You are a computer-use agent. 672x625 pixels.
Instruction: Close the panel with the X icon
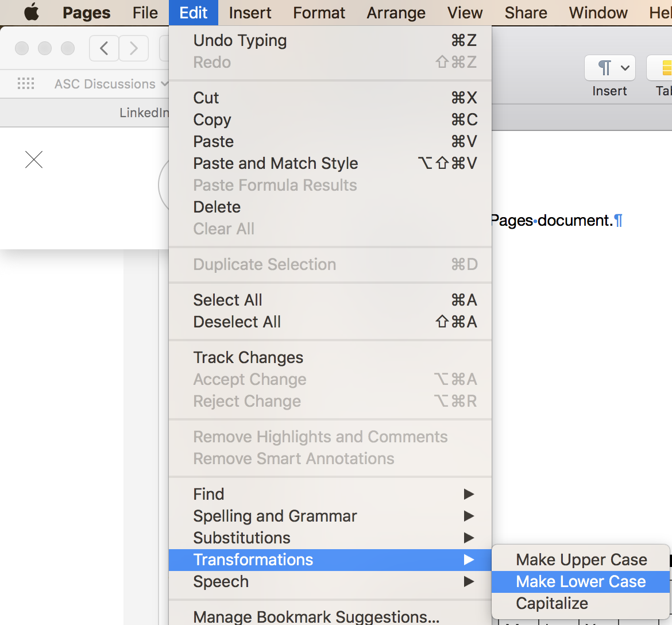[x=34, y=159]
